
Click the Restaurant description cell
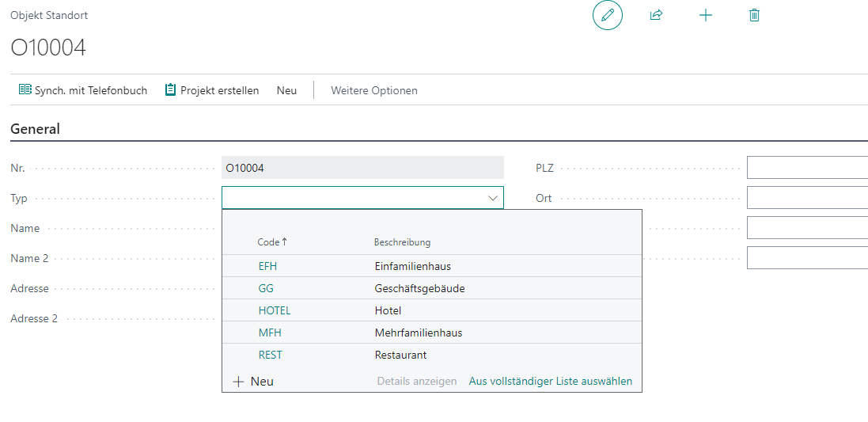(401, 355)
